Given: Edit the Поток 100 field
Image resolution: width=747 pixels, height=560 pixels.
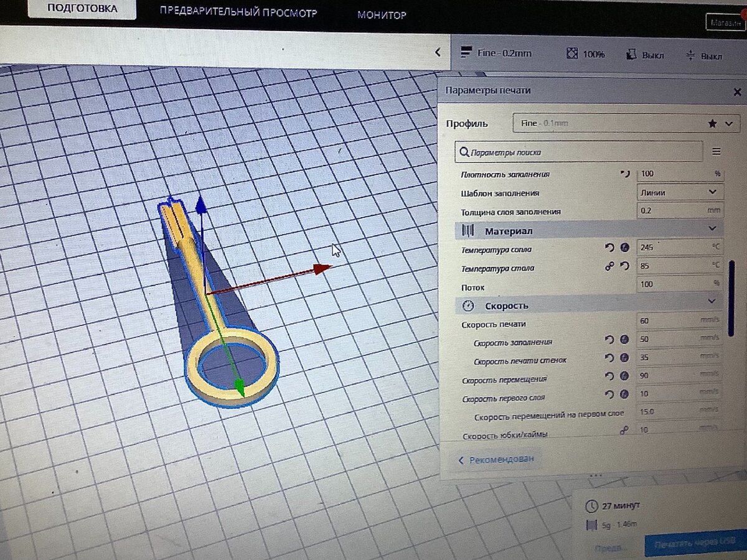Looking at the screenshot, I should [680, 284].
